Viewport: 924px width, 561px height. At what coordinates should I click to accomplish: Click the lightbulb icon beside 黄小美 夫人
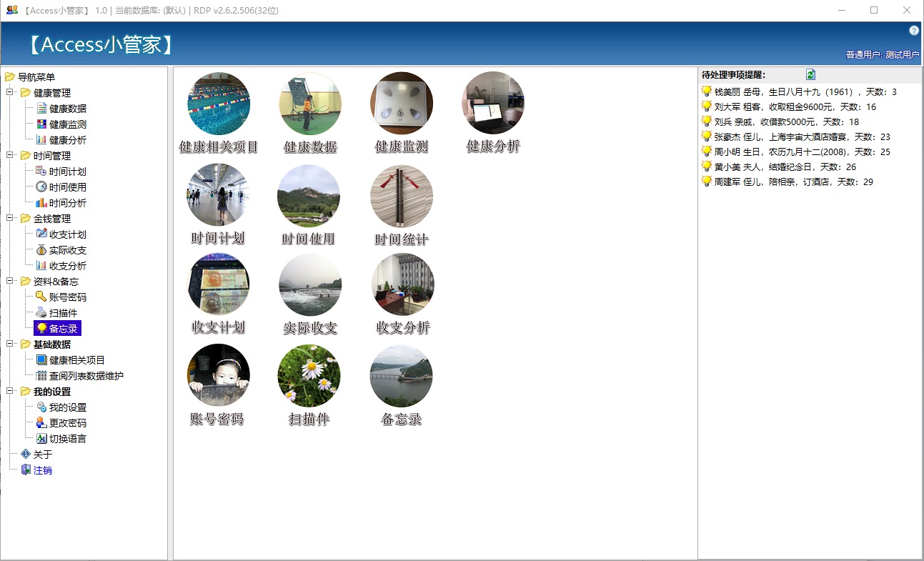coord(707,167)
